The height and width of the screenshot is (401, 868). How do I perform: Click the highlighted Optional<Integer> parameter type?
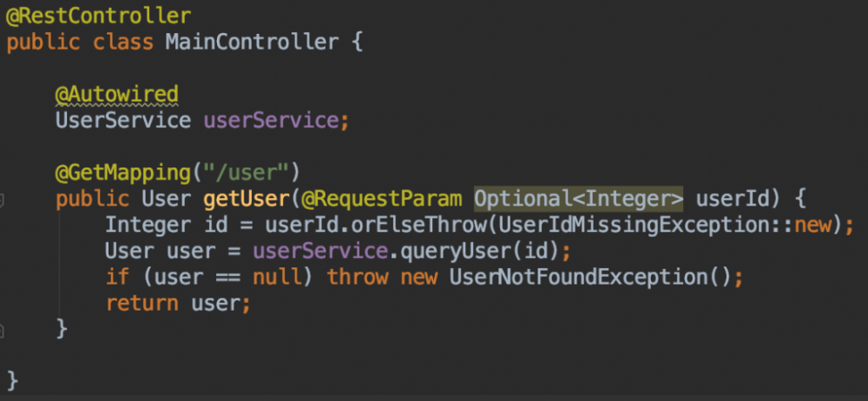pyautogui.click(x=578, y=199)
